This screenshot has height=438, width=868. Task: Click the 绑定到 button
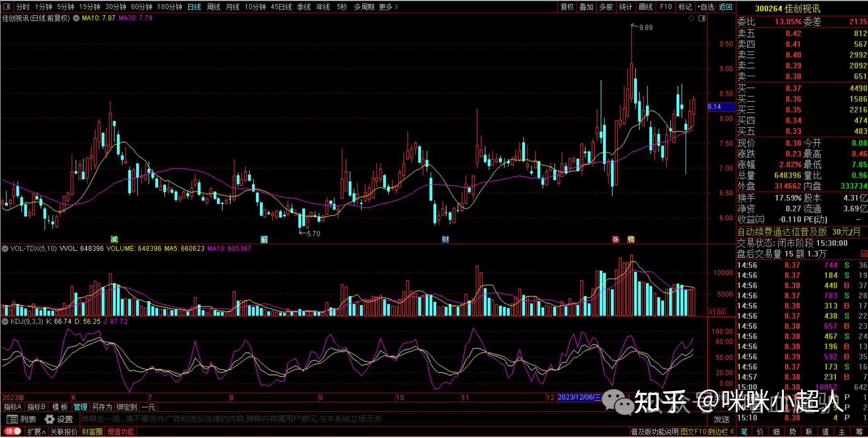(x=127, y=407)
